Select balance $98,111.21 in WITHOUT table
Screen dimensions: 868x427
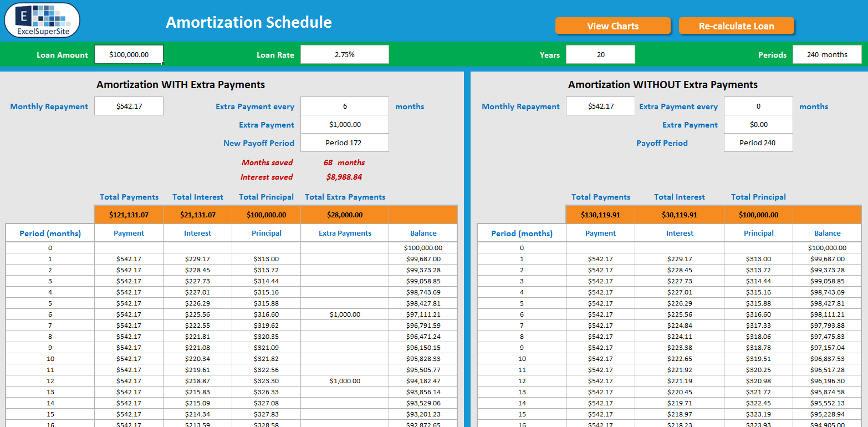pos(827,314)
